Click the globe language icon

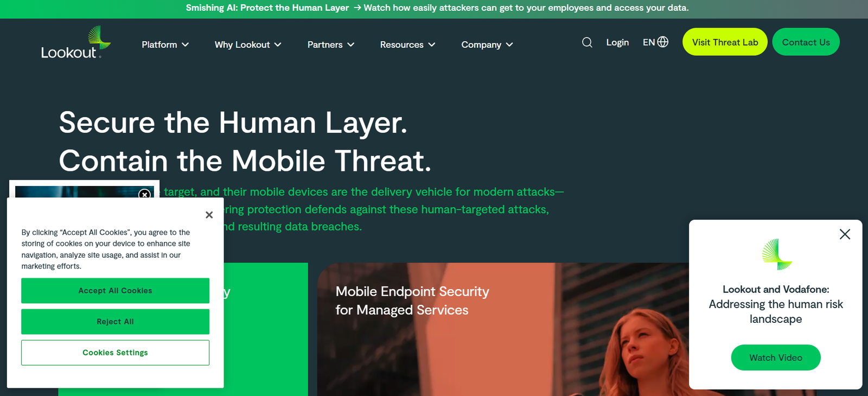click(663, 42)
